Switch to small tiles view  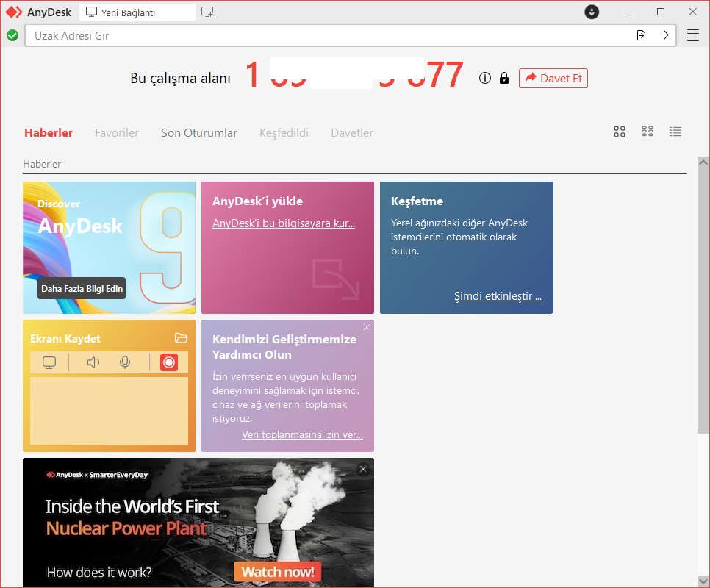pyautogui.click(x=648, y=132)
